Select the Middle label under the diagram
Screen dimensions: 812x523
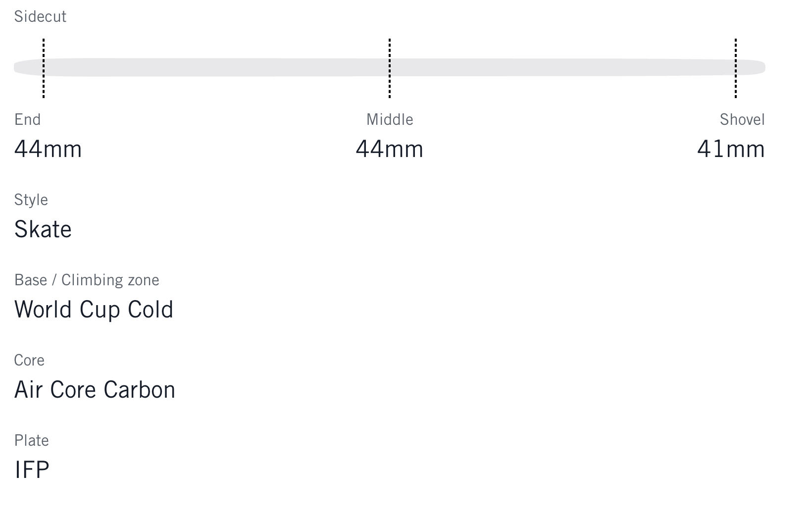click(390, 119)
